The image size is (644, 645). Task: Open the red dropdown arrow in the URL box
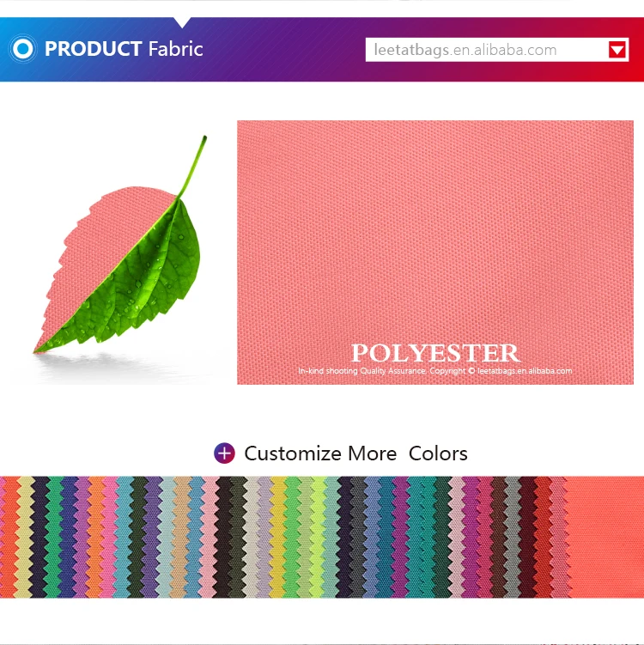617,50
